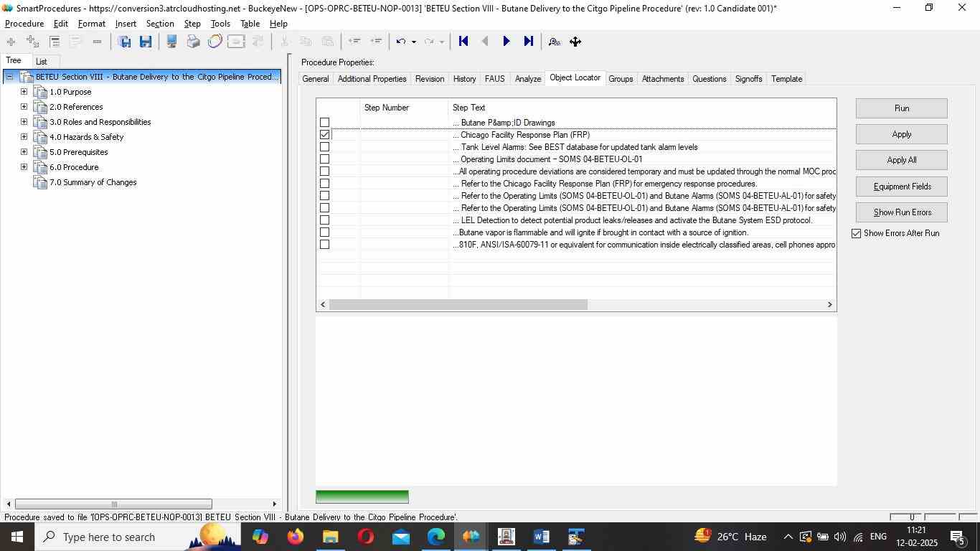Open Firefox from the taskbar

pyautogui.click(x=295, y=537)
